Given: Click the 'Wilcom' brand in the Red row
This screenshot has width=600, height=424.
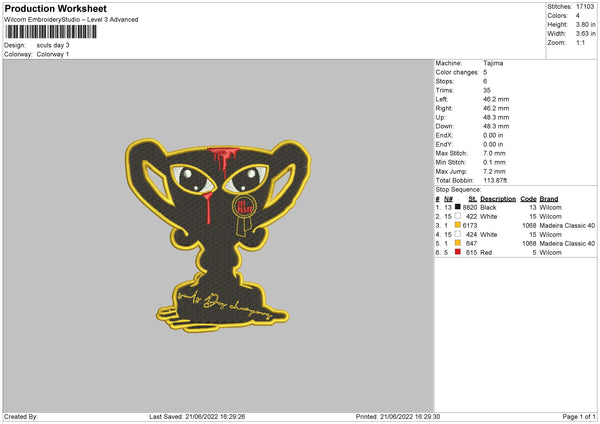Looking at the screenshot, I should tap(550, 253).
